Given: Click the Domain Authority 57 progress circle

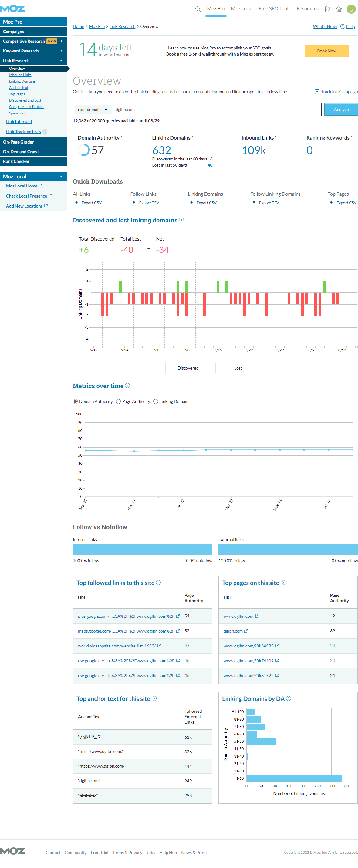Looking at the screenshot, I should [x=84, y=150].
